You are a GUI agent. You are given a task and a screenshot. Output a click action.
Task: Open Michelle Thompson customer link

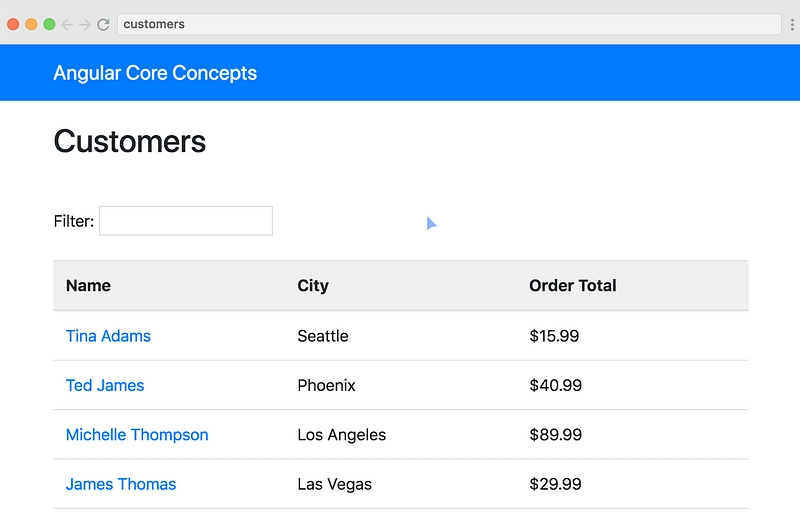coord(137,435)
